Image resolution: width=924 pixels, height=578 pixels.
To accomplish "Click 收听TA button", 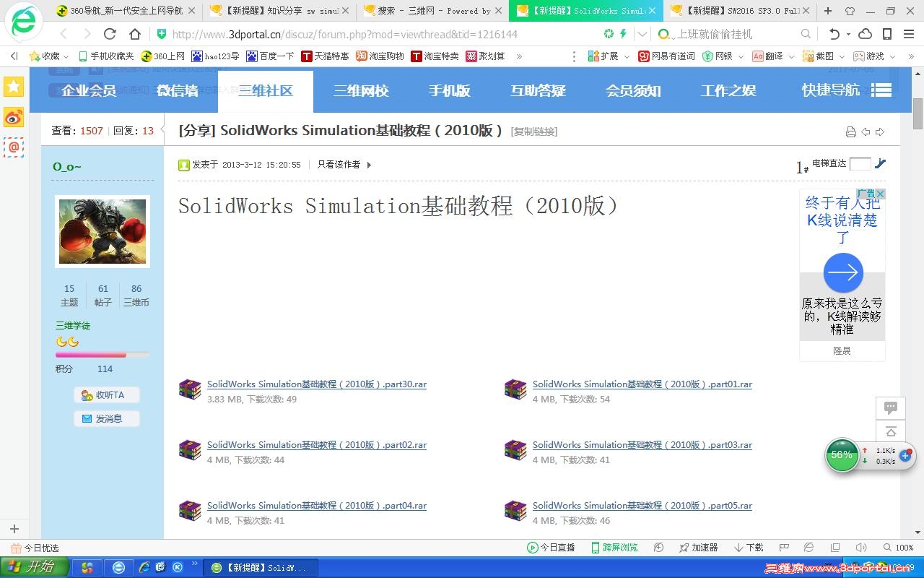I will (x=107, y=395).
